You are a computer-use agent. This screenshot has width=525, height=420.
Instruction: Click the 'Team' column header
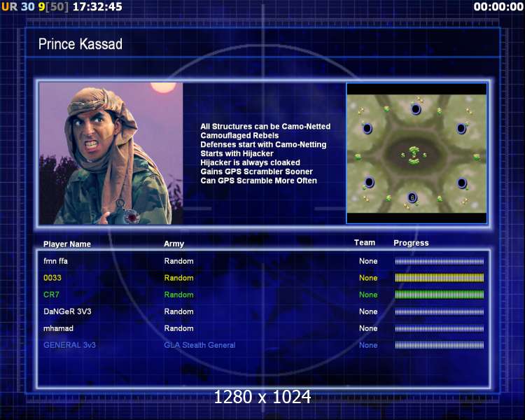365,242
